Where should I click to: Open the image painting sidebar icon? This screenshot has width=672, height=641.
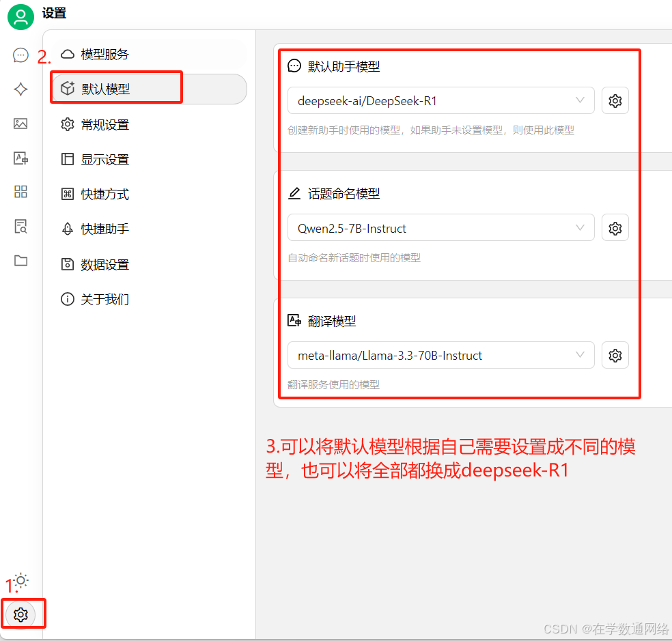point(20,124)
